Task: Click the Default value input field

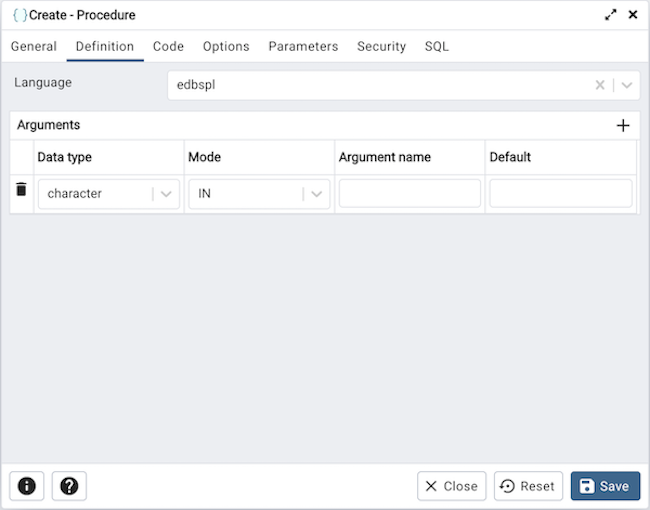Action: [x=560, y=194]
